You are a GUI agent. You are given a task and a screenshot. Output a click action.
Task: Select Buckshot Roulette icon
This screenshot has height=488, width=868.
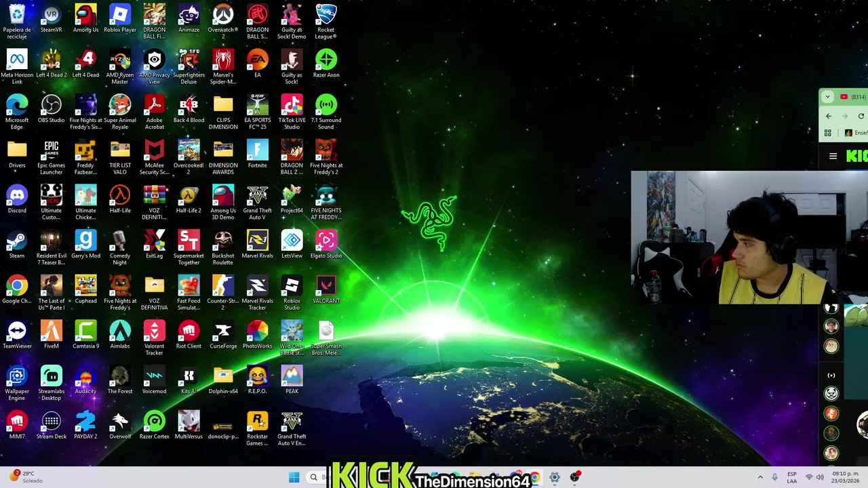click(223, 247)
